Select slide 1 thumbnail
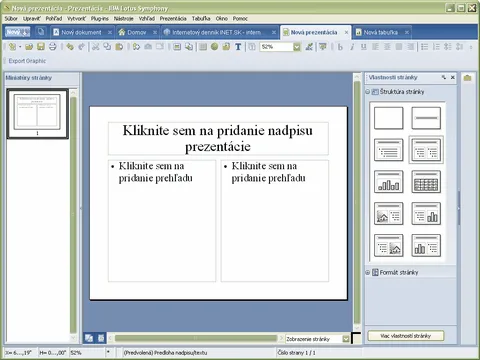 pos(37,114)
